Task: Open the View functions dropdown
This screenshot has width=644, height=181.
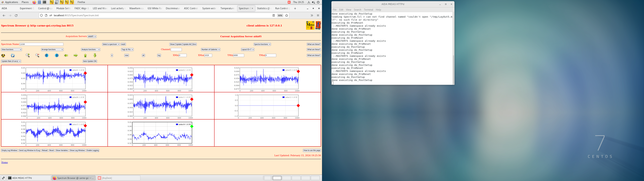Action: [12, 49]
